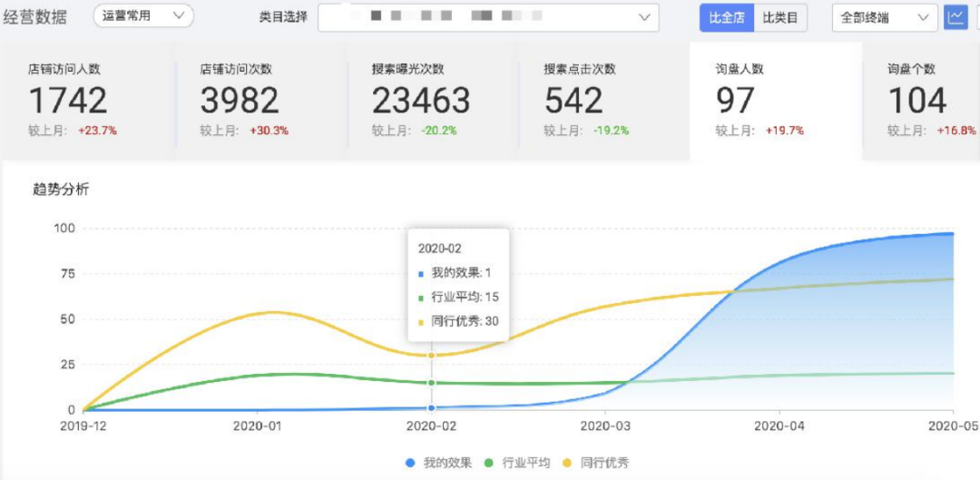Click the 2020-02 tooltip box
The height and width of the screenshot is (480, 980).
click(x=458, y=284)
